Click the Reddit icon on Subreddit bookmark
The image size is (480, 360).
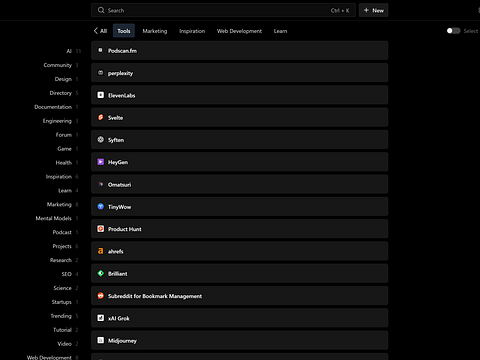[100, 296]
